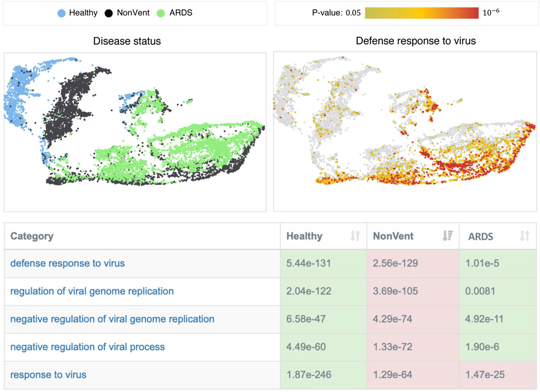Click the 10⁻⁶ scale end label
This screenshot has width=540, height=392.
point(491,13)
